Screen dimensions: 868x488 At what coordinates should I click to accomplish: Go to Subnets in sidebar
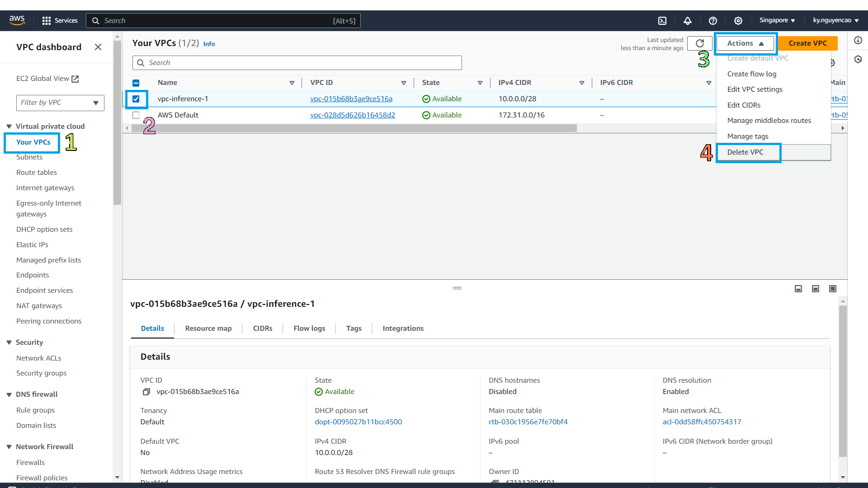(29, 157)
